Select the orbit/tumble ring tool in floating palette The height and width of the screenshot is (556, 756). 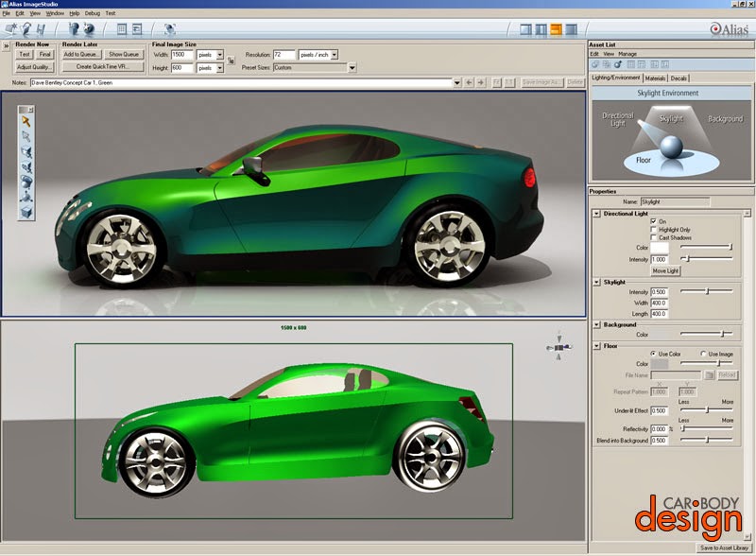[x=26, y=182]
